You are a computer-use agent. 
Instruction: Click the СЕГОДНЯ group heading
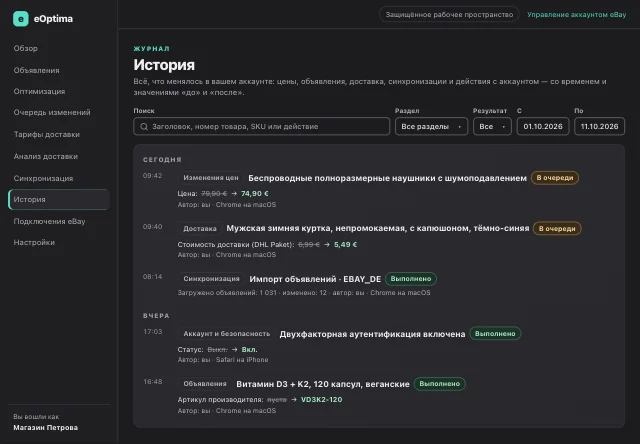(162, 160)
